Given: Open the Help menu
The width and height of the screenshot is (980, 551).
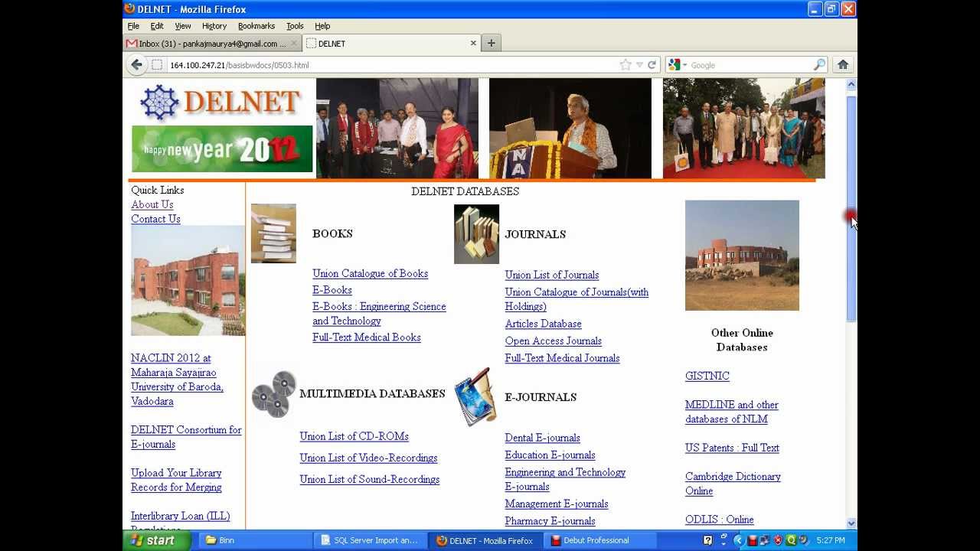Looking at the screenshot, I should pyautogui.click(x=322, y=26).
